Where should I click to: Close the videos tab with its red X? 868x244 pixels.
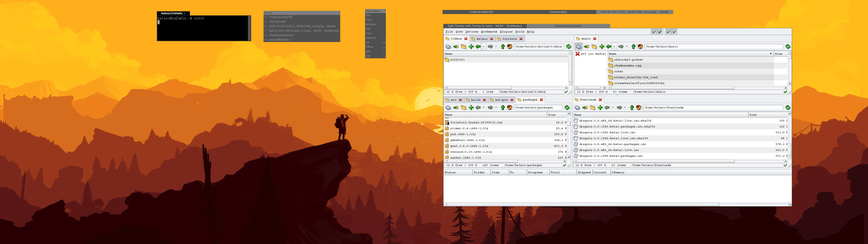point(466,39)
